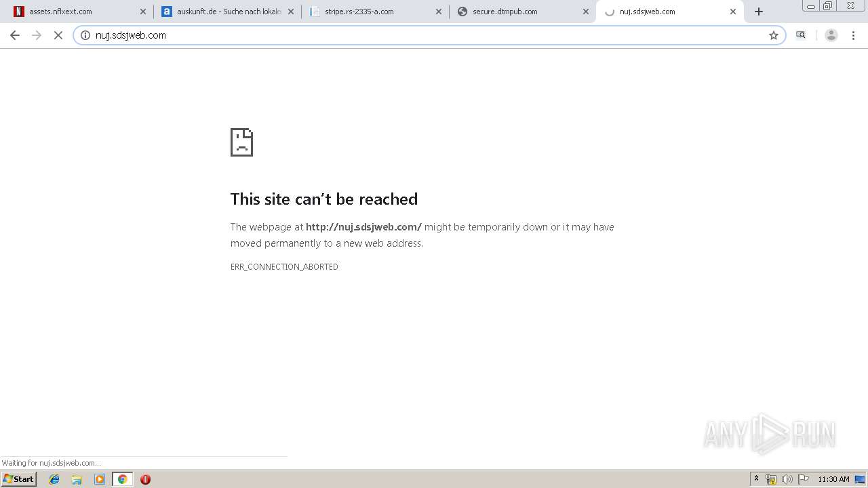The image size is (868, 488).
Task: Open the volume speaker tray icon
Action: coord(787,479)
